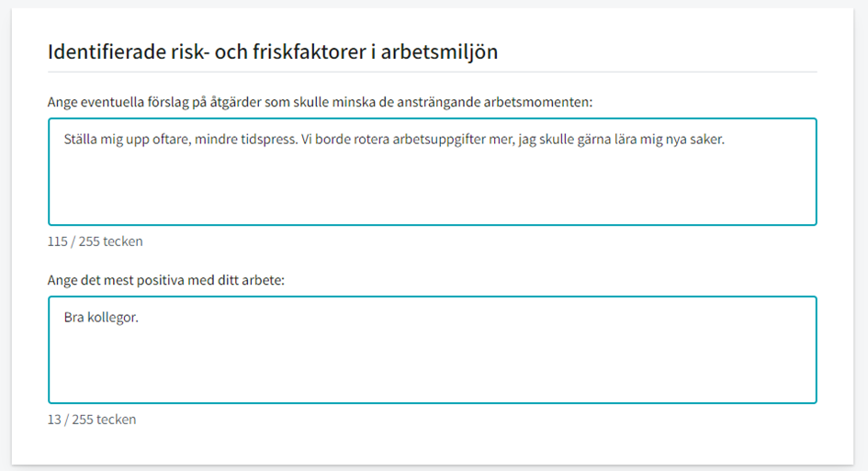Click the word "arbetsmiljön" in the heading

(440, 51)
